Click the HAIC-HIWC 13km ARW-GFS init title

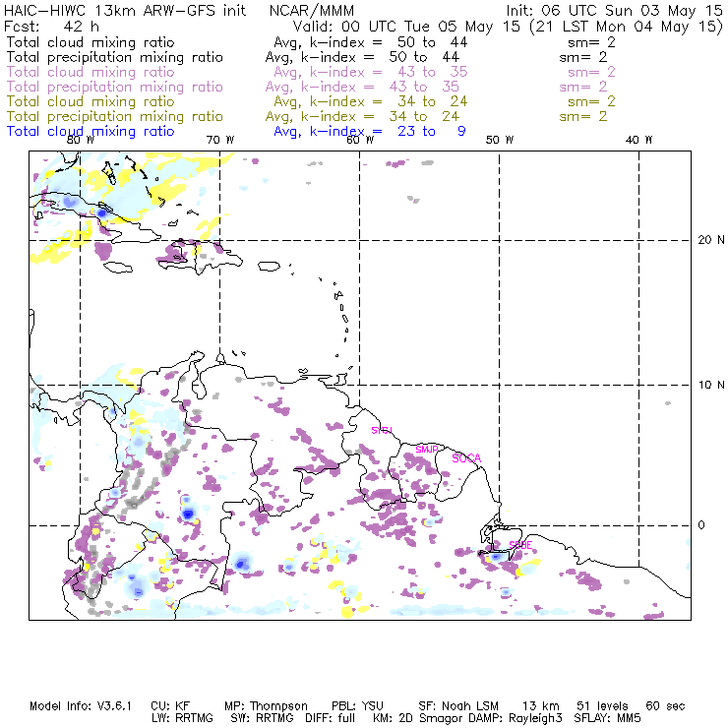[x=125, y=11]
